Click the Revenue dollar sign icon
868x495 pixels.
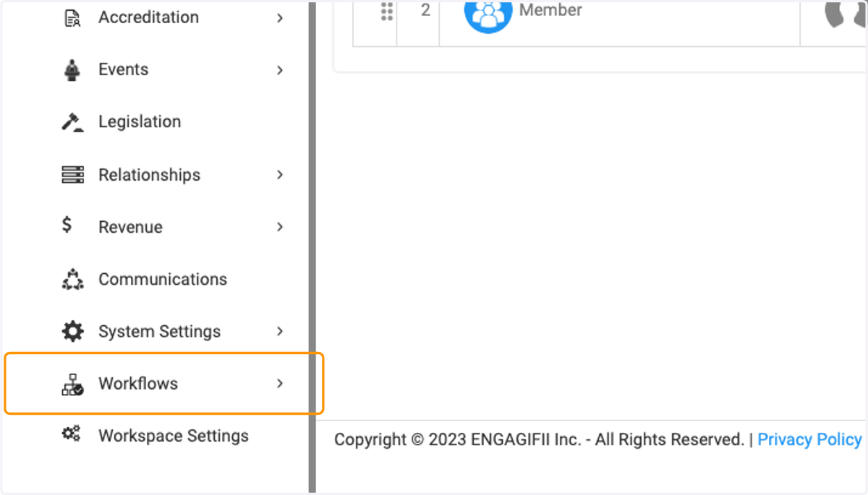[67, 225]
